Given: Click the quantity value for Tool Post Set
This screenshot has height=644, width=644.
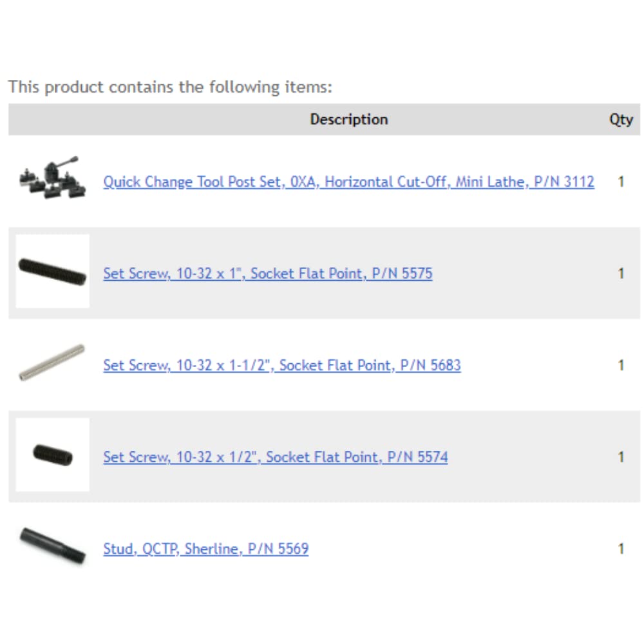Looking at the screenshot, I should [621, 182].
